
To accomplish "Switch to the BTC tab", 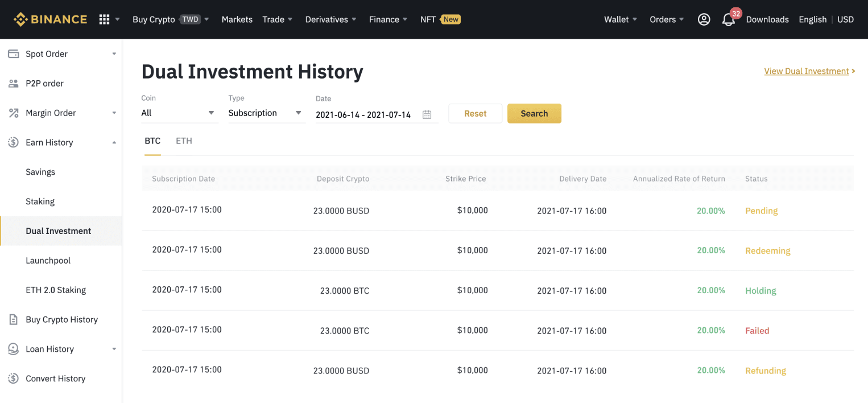I will (x=152, y=141).
